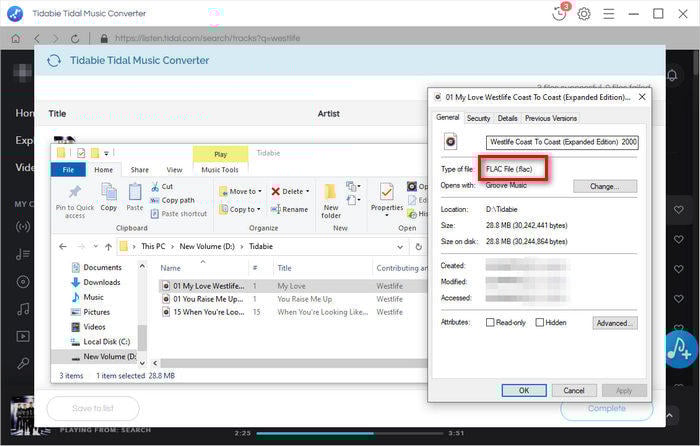Confirm properties with OK
Screen dimensions: 700x446
(x=524, y=391)
